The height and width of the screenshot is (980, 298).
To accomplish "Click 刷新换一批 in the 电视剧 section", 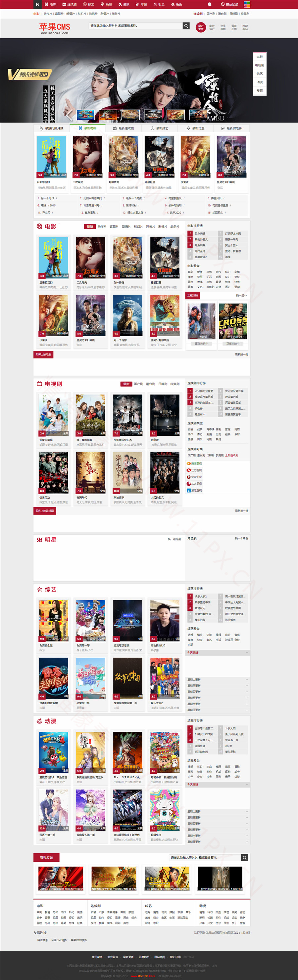I will (x=241, y=510).
